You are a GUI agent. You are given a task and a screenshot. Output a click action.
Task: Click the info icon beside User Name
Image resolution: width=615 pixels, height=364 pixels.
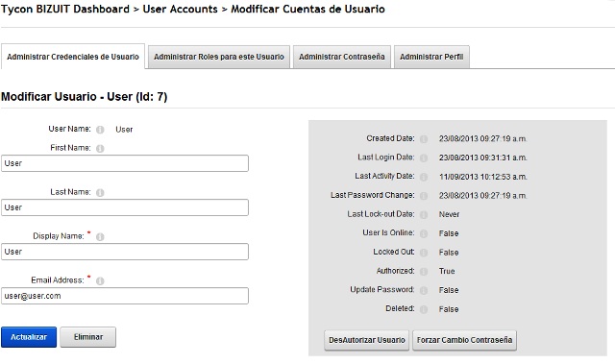(100, 130)
